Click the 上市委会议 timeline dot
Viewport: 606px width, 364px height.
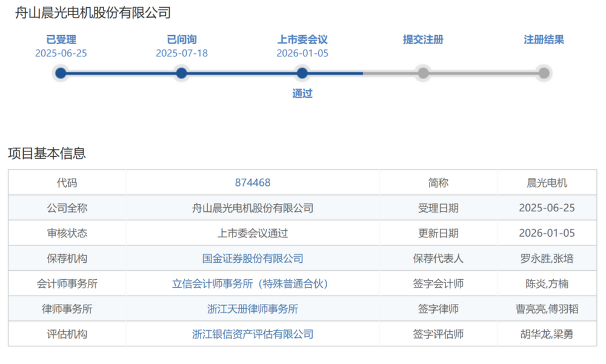(302, 73)
